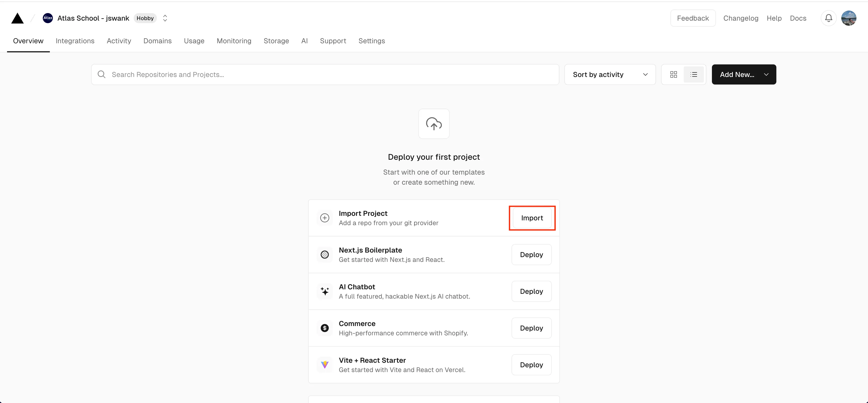Focus the Search Repositories and Projects field

(x=325, y=74)
